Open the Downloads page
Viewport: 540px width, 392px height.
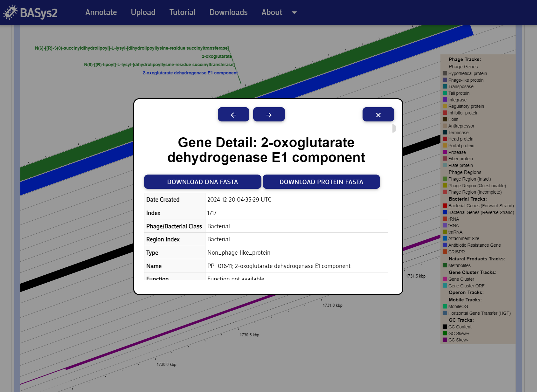click(x=228, y=12)
